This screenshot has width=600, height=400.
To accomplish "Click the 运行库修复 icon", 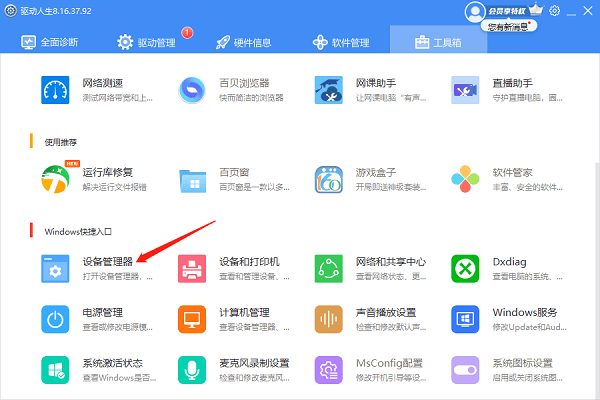I will click(x=56, y=180).
